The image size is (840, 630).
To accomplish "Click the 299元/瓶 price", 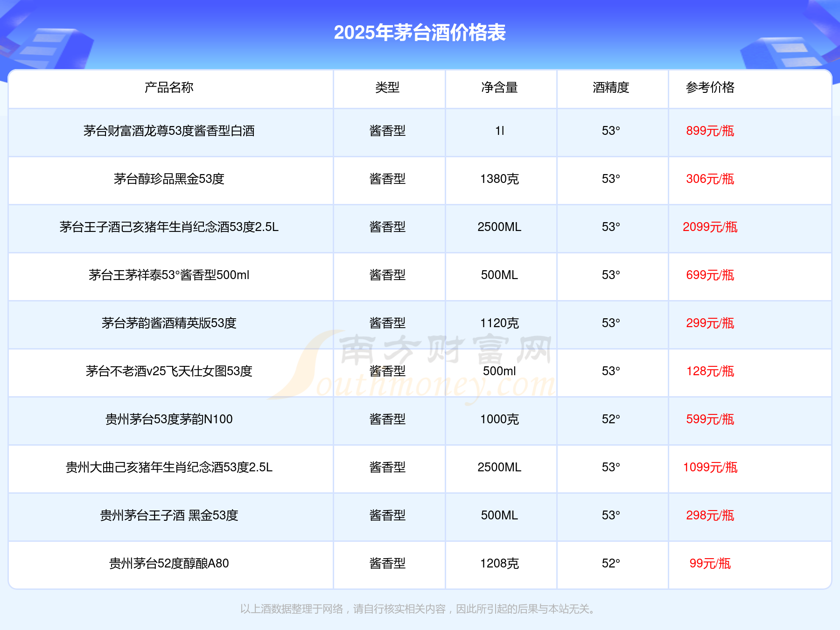I will tap(710, 323).
